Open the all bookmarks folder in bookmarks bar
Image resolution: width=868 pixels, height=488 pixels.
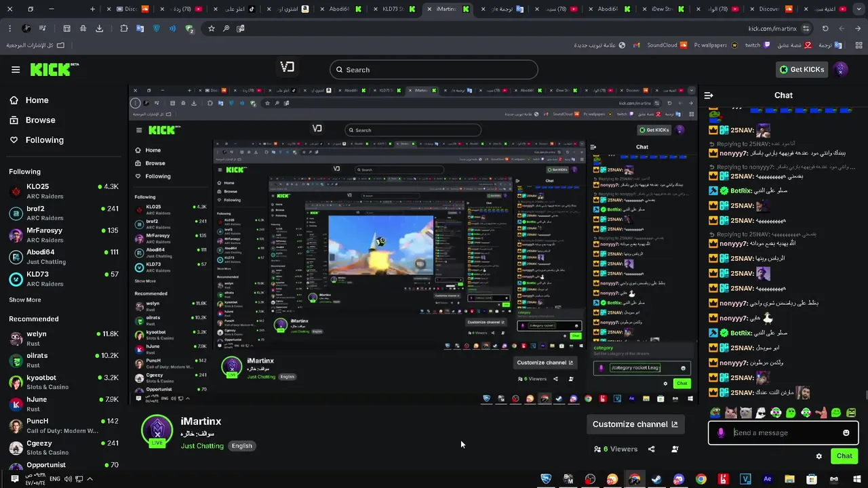tap(35, 45)
